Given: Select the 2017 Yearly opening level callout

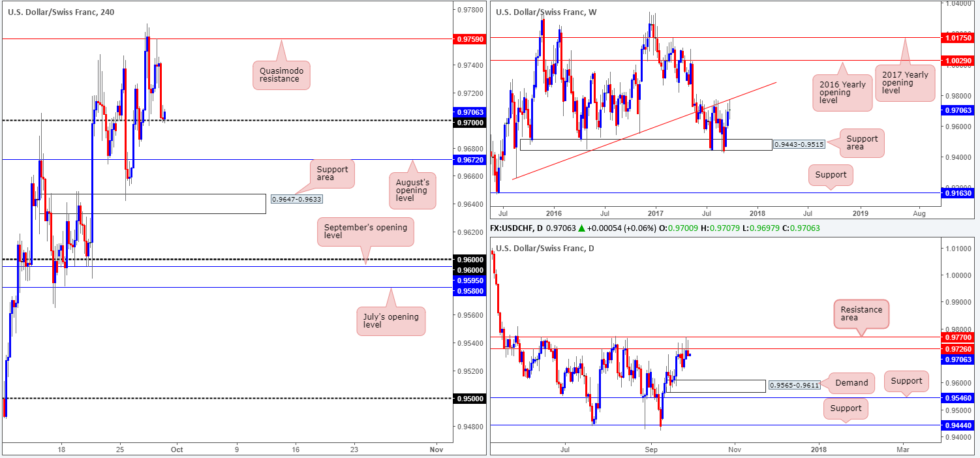Looking at the screenshot, I should tap(904, 80).
